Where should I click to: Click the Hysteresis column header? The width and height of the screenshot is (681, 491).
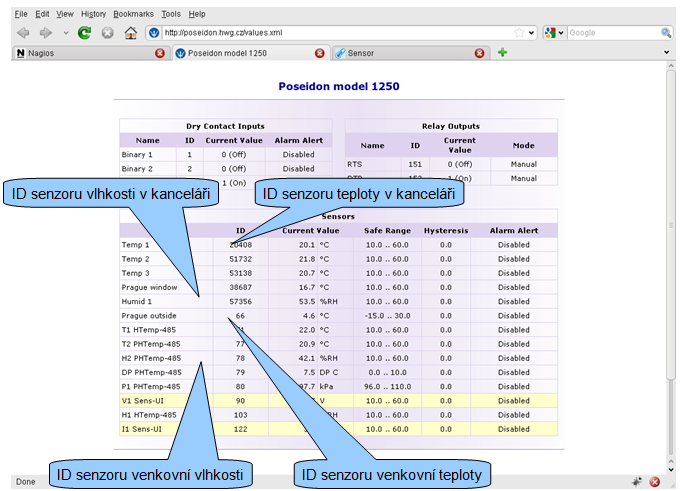point(446,231)
